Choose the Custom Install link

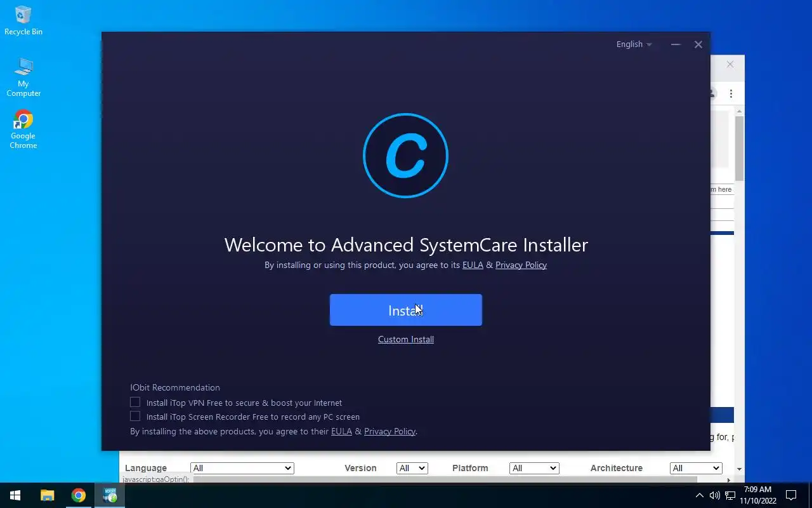click(x=406, y=339)
